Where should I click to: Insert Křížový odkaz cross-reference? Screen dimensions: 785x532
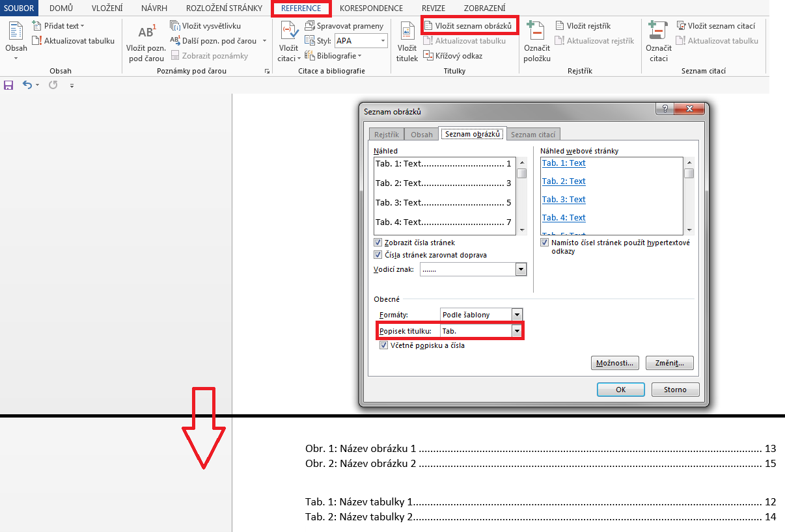pyautogui.click(x=453, y=56)
